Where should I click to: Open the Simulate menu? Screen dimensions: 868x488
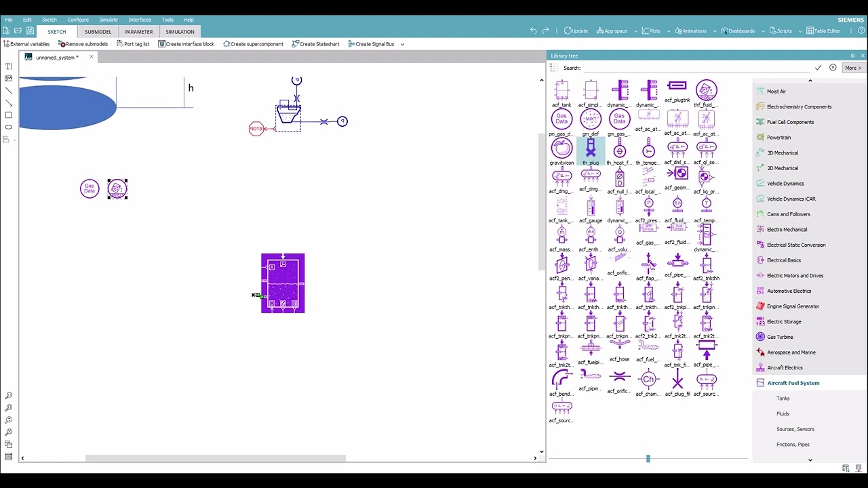click(x=108, y=20)
